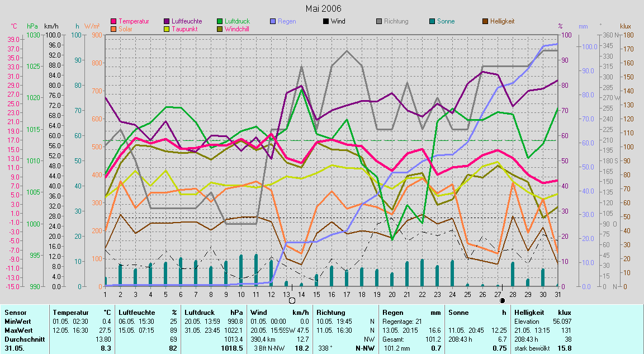Click the brown Helligkeit legend swatch
This screenshot has width=644, height=354.
click(x=485, y=21)
